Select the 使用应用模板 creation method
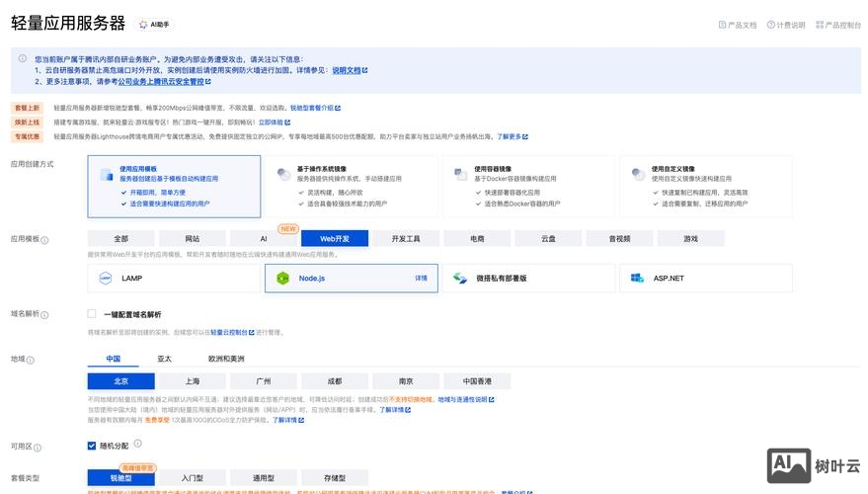 point(174,186)
